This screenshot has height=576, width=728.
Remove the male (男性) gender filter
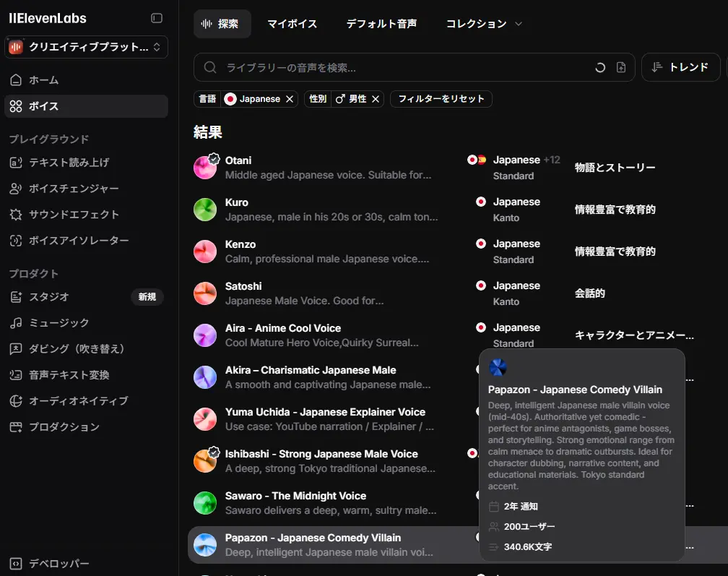pyautogui.click(x=376, y=99)
